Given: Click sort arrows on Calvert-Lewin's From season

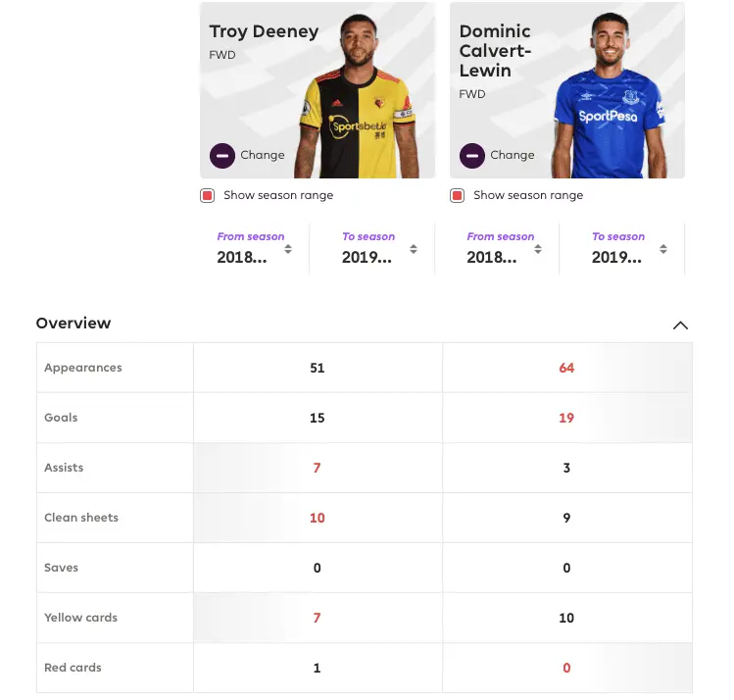Looking at the screenshot, I should (538, 249).
